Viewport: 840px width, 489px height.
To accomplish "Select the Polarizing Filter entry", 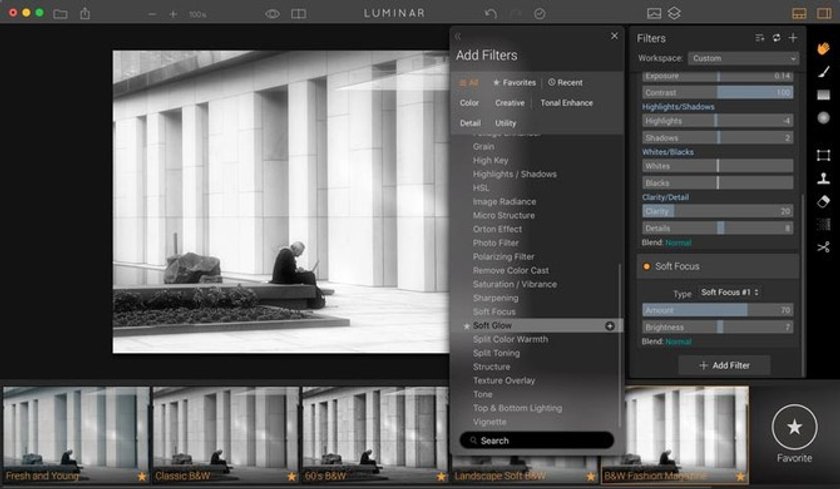I will (x=503, y=257).
